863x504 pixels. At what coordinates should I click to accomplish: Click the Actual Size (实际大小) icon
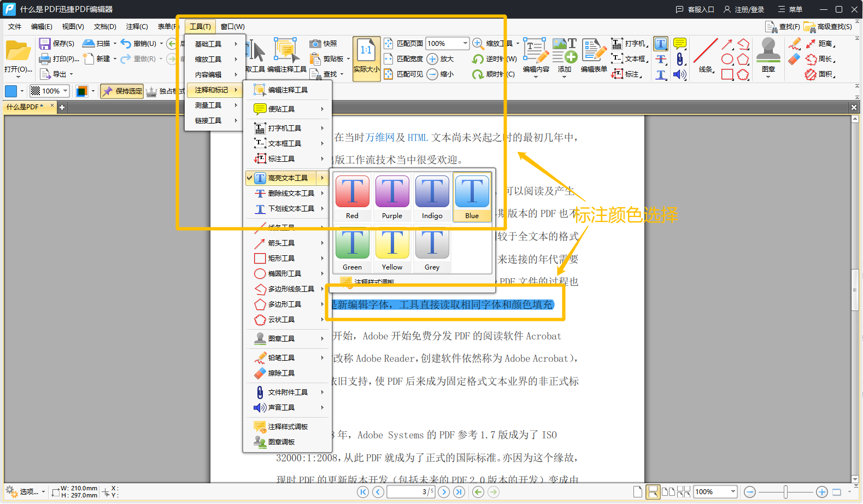pyautogui.click(x=366, y=59)
